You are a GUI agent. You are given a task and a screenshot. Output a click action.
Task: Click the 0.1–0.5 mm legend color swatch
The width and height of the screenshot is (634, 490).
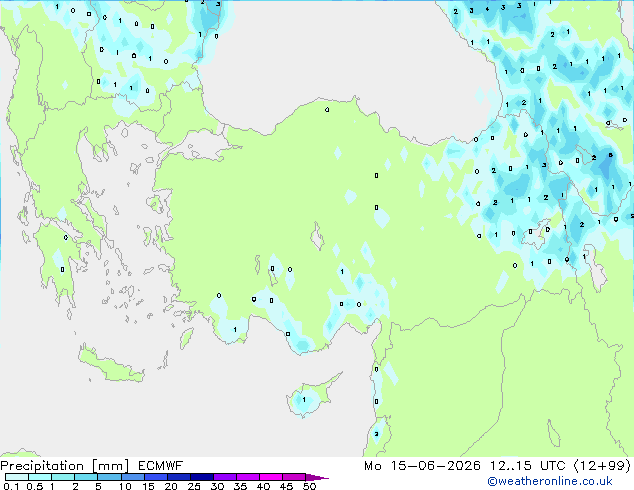[17, 477]
